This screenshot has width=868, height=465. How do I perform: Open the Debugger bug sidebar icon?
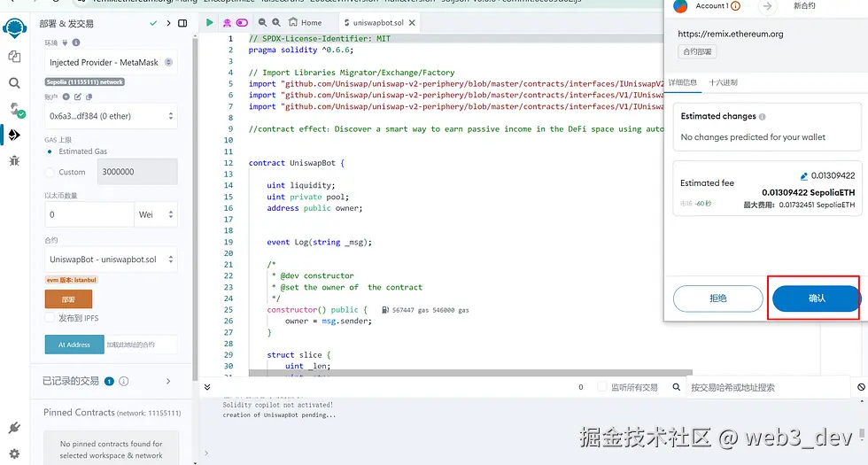click(x=14, y=160)
